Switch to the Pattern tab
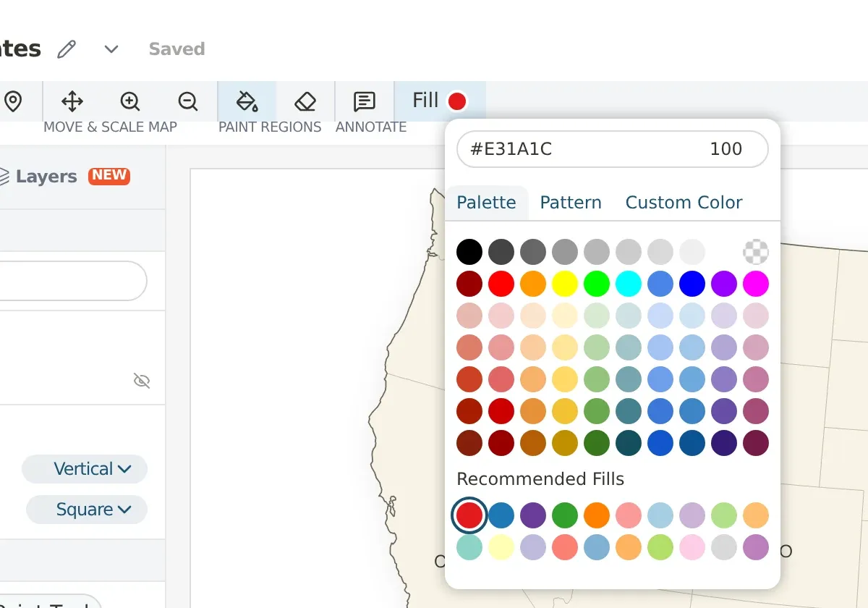868x608 pixels. [x=571, y=203]
